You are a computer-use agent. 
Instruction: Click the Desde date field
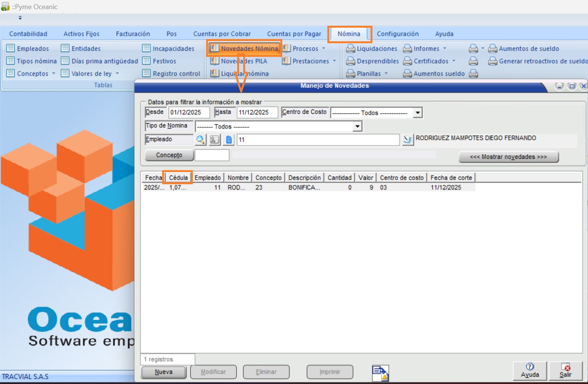click(189, 112)
